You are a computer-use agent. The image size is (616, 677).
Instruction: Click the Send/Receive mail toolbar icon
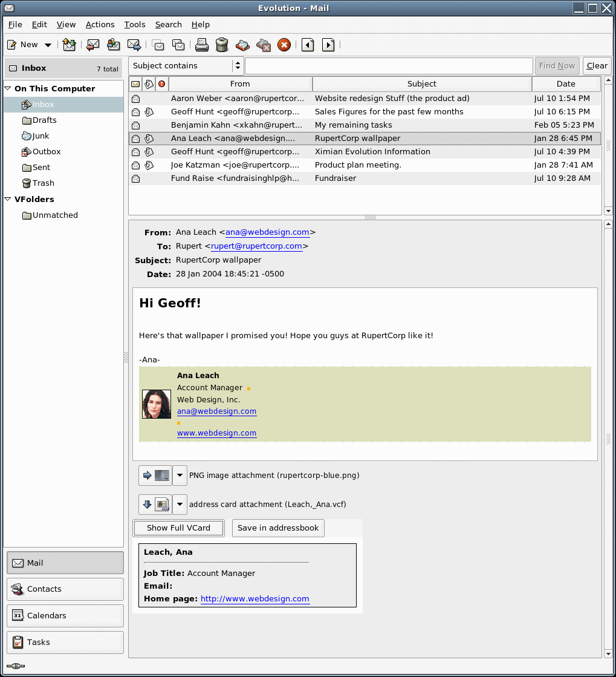pyautogui.click(x=70, y=45)
